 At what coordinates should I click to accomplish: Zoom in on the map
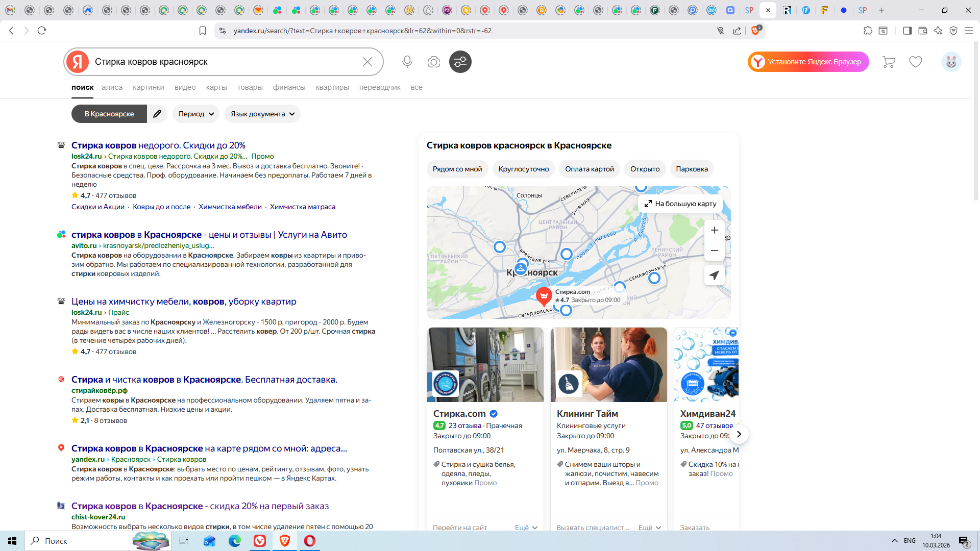tap(714, 230)
